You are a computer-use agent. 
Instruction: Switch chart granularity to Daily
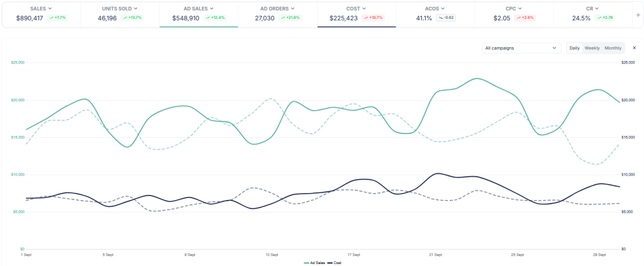[x=575, y=48]
